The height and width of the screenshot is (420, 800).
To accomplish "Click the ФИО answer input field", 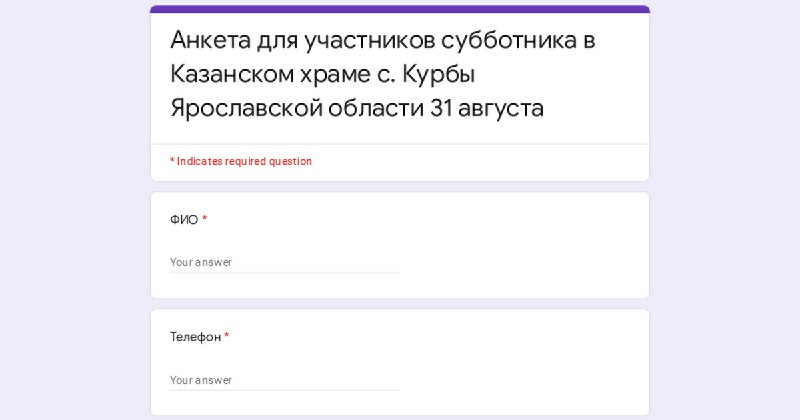I will coord(285,262).
